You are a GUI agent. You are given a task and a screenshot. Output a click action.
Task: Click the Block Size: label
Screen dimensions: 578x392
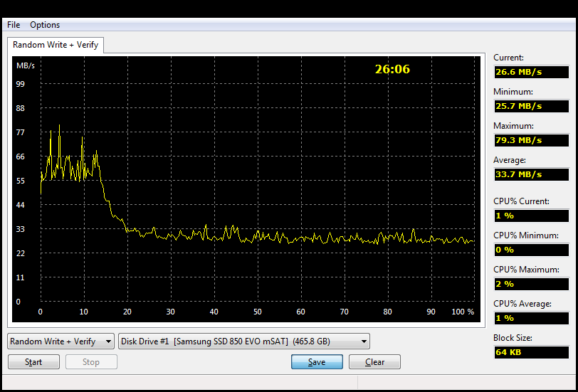[x=513, y=338]
